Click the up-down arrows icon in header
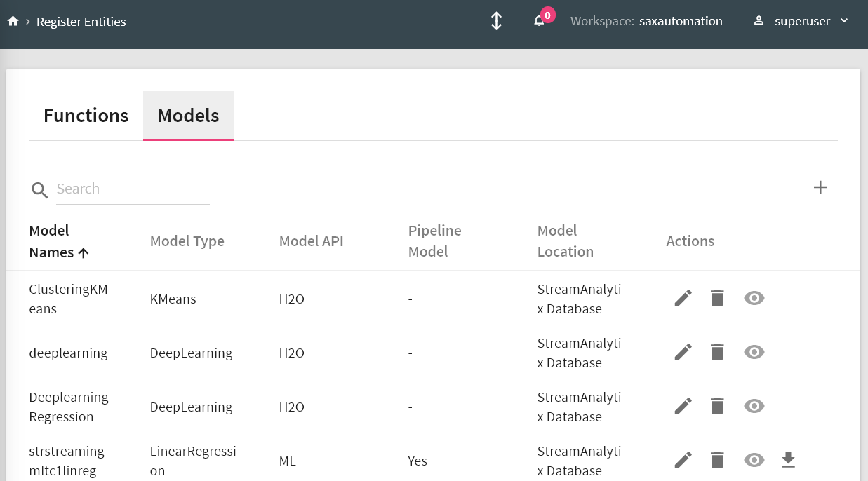The image size is (868, 481). coord(496,21)
